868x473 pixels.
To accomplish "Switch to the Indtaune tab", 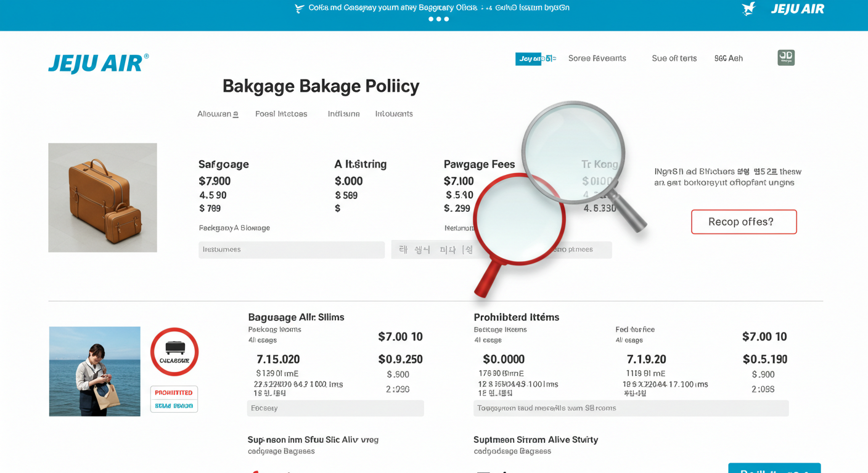I will [343, 114].
